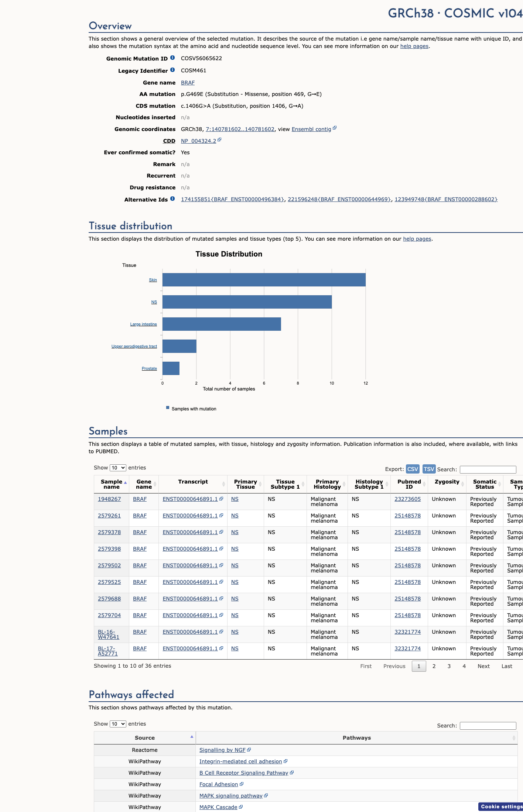Sort the Pubmed ID column

[x=424, y=484]
